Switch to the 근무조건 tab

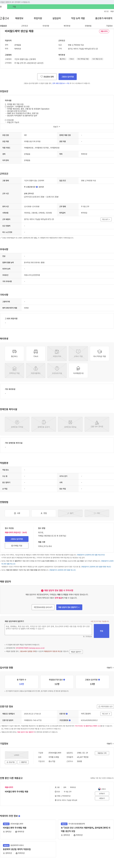(25, 26)
